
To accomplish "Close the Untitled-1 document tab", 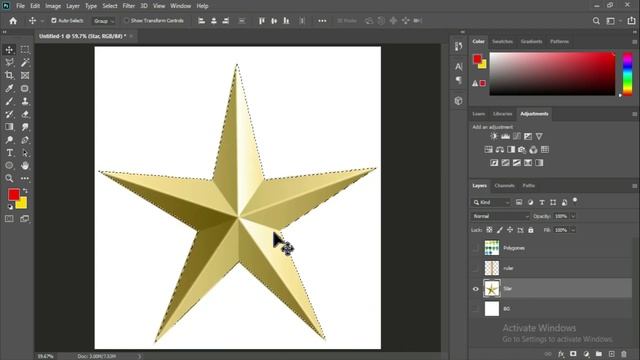I will tap(131, 36).
